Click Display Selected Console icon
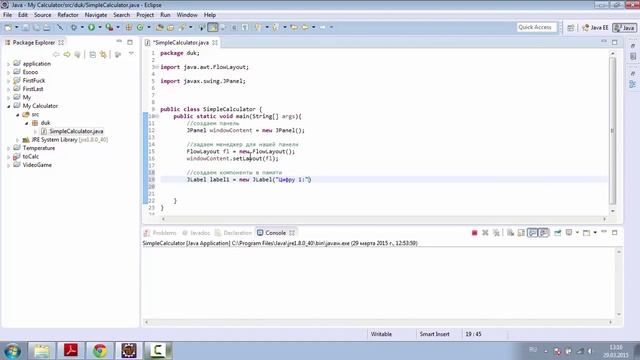Screen dimensions: 640x360 point(569,233)
